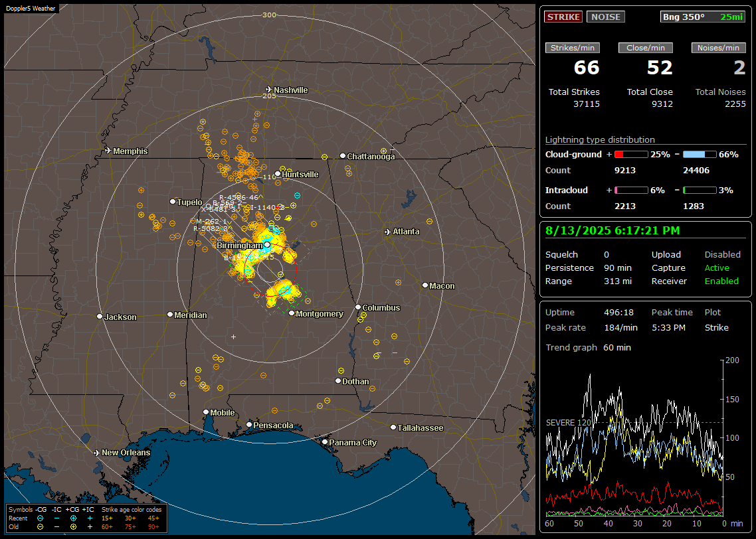
Task: Click the recent -CG cyan symbol in legend
Action: click(40, 518)
